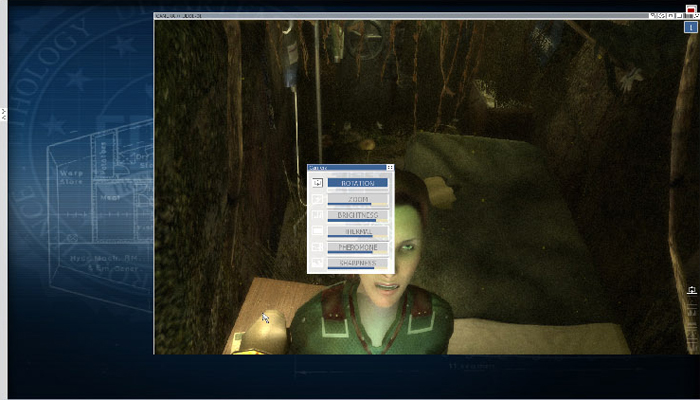Screen dimensions: 700x400
Task: Adjust the THERMAL level slider bar
Action: point(358,236)
